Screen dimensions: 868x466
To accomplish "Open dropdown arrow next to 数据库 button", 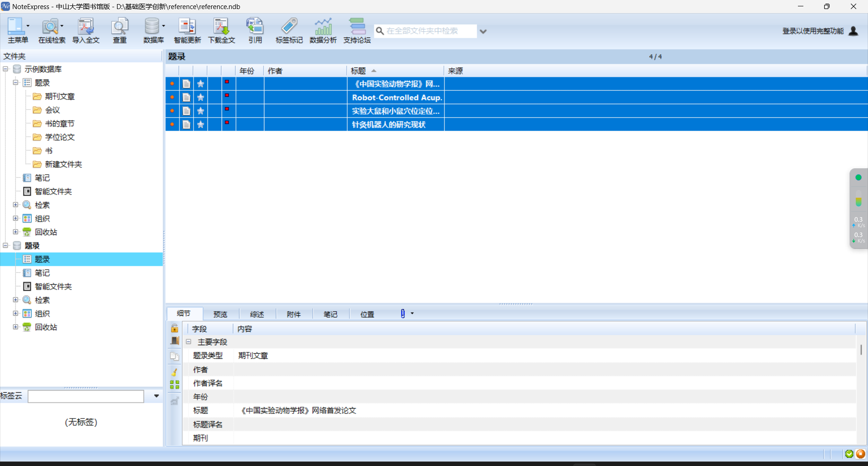I will pyautogui.click(x=164, y=26).
